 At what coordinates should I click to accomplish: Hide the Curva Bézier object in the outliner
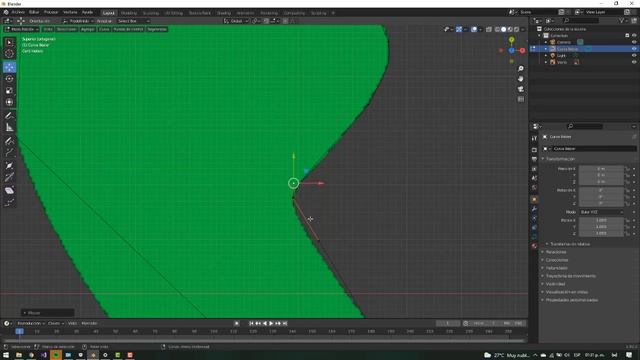(634, 49)
